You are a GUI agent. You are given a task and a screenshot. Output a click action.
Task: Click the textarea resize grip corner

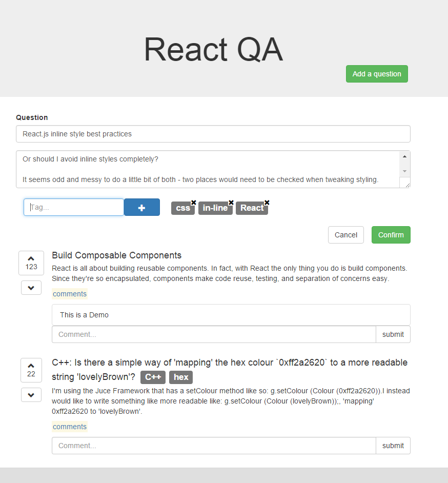[408, 185]
